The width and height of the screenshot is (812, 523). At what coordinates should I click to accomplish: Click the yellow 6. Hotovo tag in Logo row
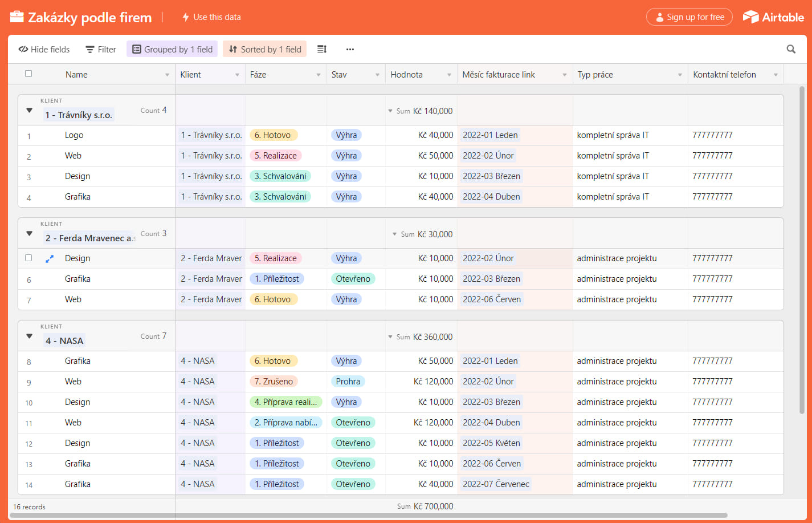(273, 135)
